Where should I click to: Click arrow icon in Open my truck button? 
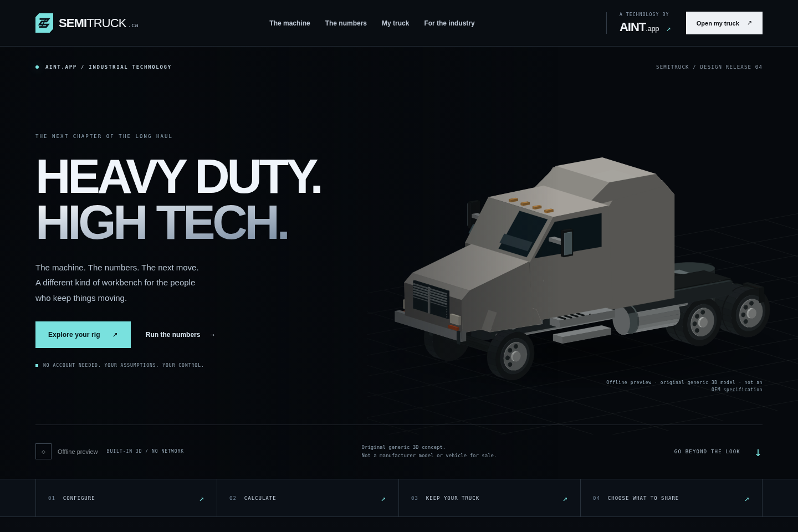coord(750,23)
